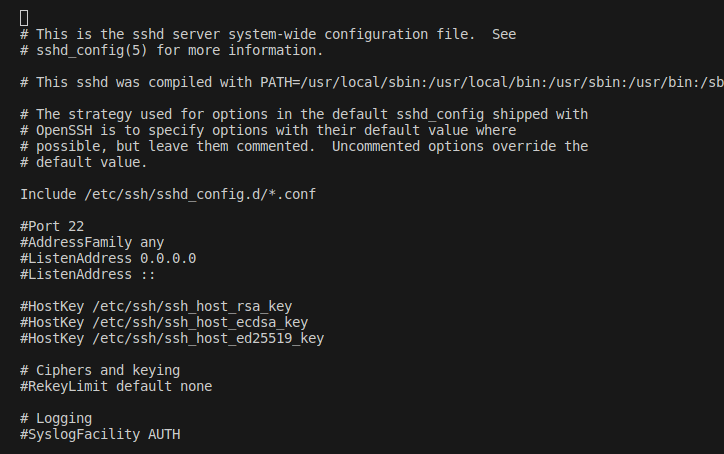The width and height of the screenshot is (724, 454).
Task: Click the '#ListenAddress 0.0.0.0' line
Action: [x=107, y=258]
